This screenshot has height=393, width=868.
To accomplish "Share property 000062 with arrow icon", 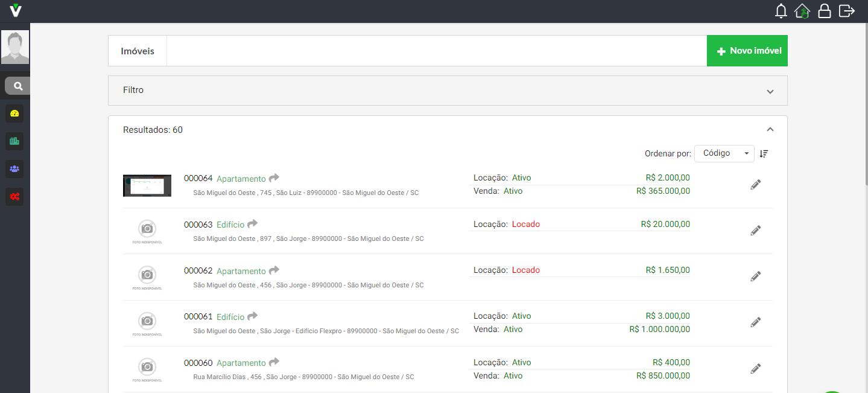I will point(274,270).
